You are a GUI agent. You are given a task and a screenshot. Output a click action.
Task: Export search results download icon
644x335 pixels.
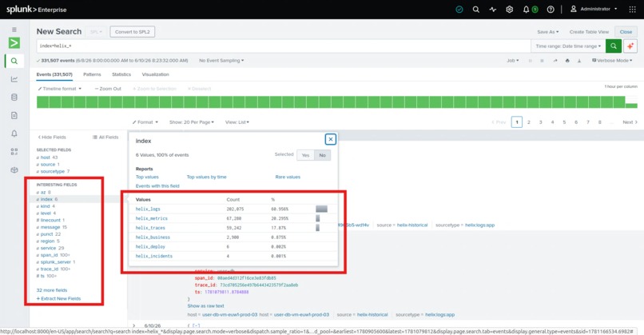pos(579,61)
